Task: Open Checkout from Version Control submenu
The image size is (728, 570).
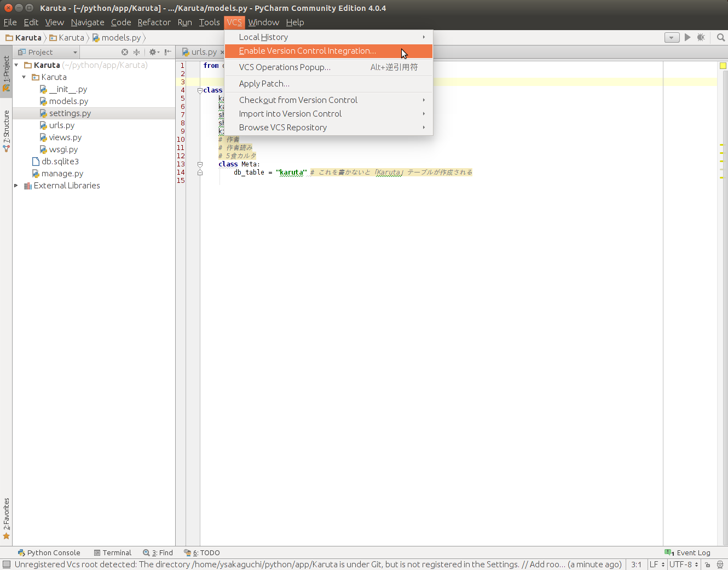Action: (x=328, y=100)
